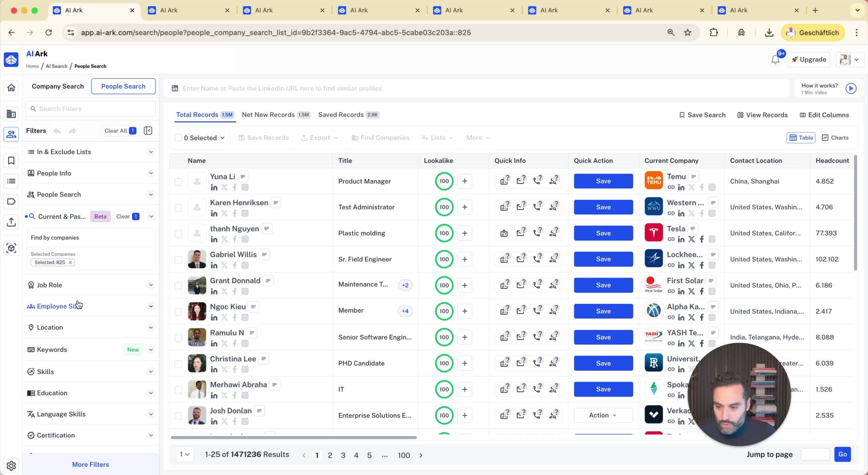Open the Action dropdown for Josh Donlan

[603, 415]
